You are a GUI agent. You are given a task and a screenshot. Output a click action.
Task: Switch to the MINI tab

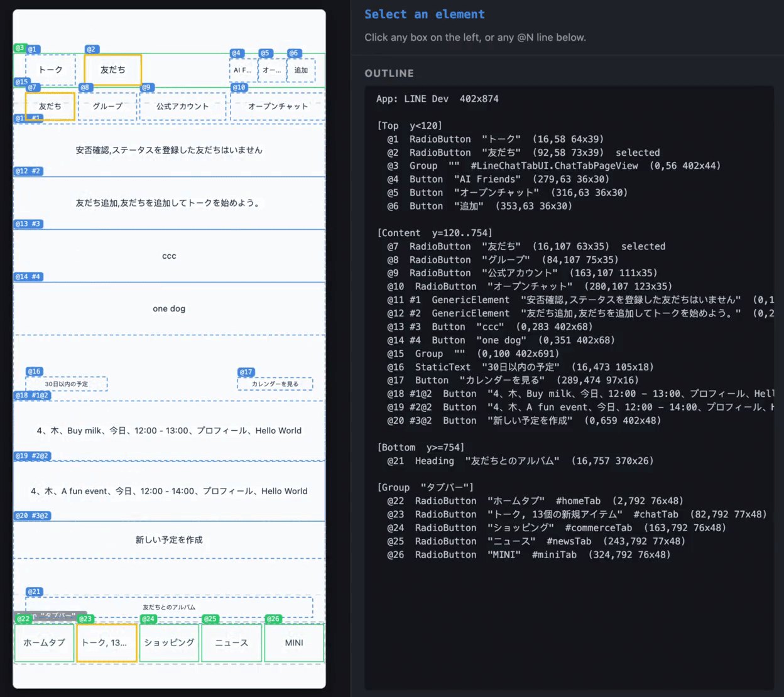point(294,642)
